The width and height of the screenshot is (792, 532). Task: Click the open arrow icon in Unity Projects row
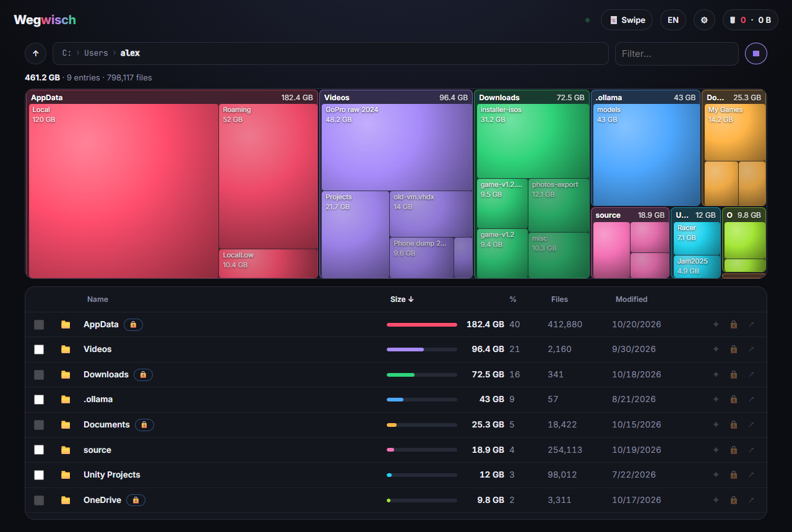click(751, 475)
